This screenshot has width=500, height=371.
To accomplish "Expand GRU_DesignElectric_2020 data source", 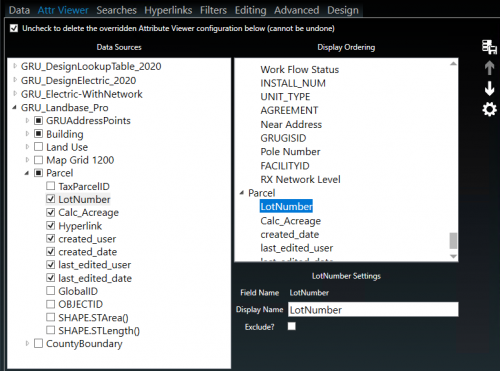I will (15, 80).
